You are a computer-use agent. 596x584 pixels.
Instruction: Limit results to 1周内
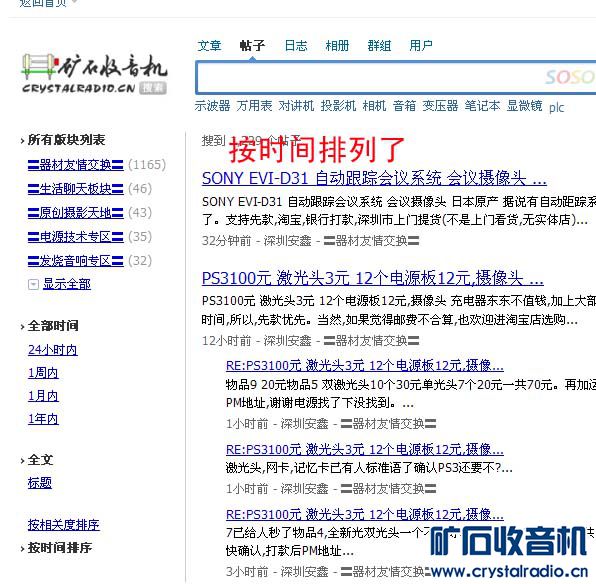coord(43,373)
